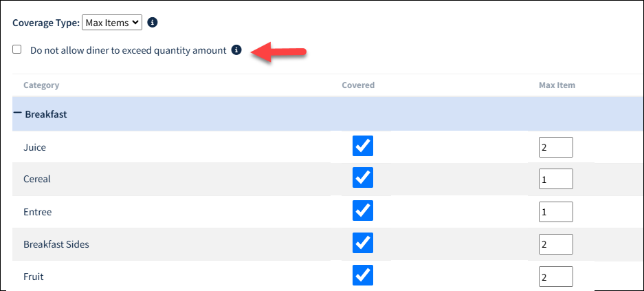Uncheck the Cereal Covered checkbox
644x291 pixels.
(x=363, y=177)
